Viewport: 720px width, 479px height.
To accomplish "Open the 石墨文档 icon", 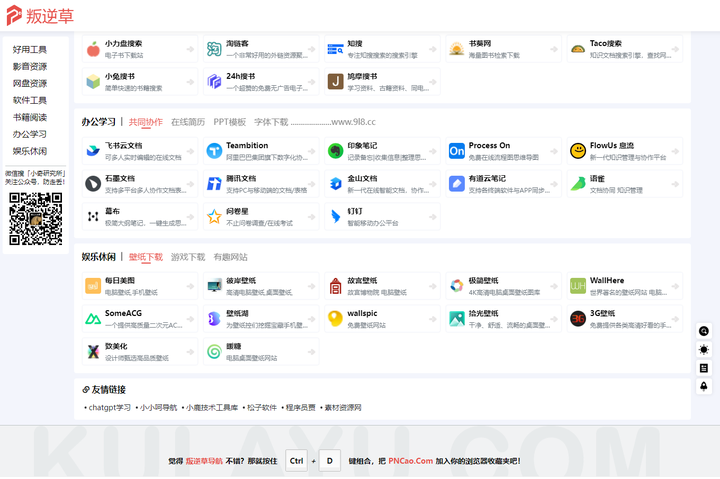I will [93, 184].
